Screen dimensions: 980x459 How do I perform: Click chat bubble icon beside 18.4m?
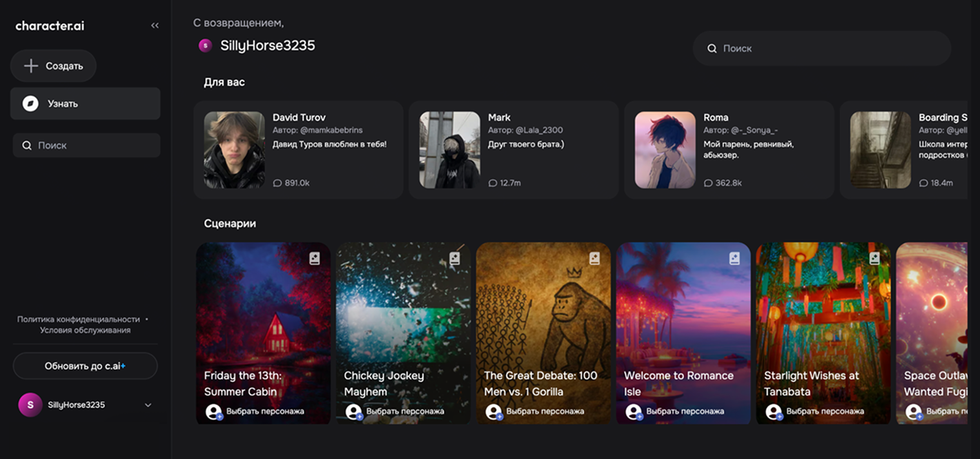coord(923,183)
